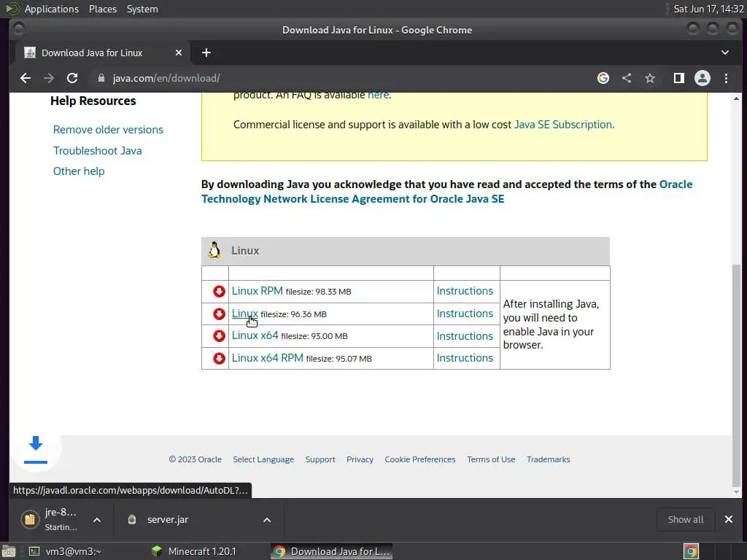Image resolution: width=747 pixels, height=560 pixels.
Task: Click the forward navigation arrow
Action: click(x=49, y=78)
